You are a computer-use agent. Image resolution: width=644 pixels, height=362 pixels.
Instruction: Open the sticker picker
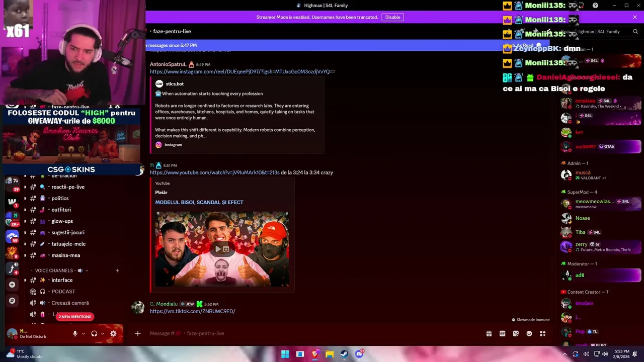pos(516,333)
